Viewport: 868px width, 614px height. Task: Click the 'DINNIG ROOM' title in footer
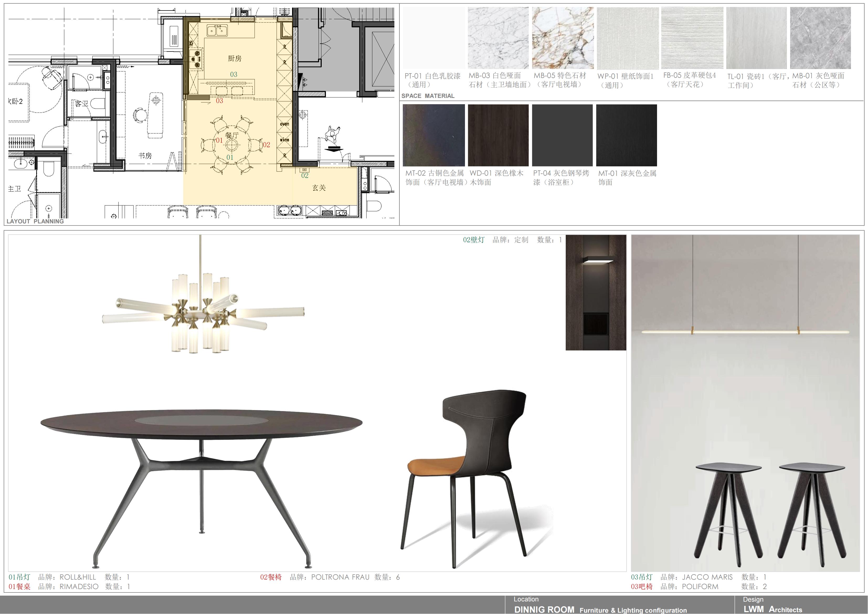point(544,610)
